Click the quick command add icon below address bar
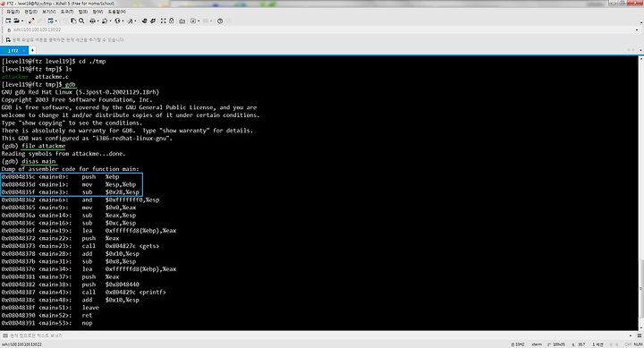The image size is (644, 348). [8, 40]
